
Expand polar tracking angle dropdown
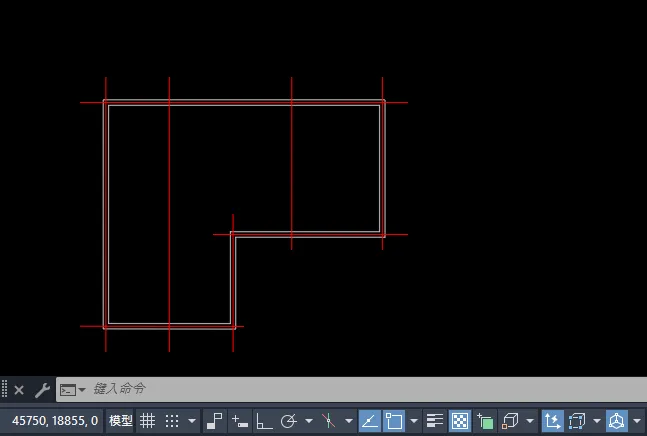pos(309,421)
